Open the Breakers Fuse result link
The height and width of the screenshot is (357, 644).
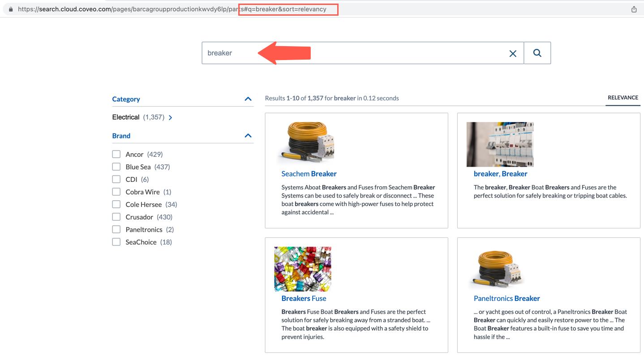tap(304, 298)
